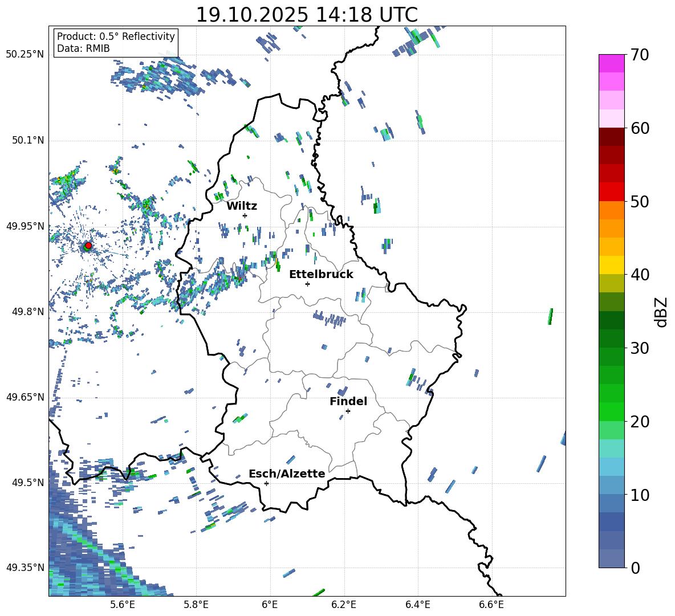Click the 19.10.2025 14:18 UTC title

(307, 15)
